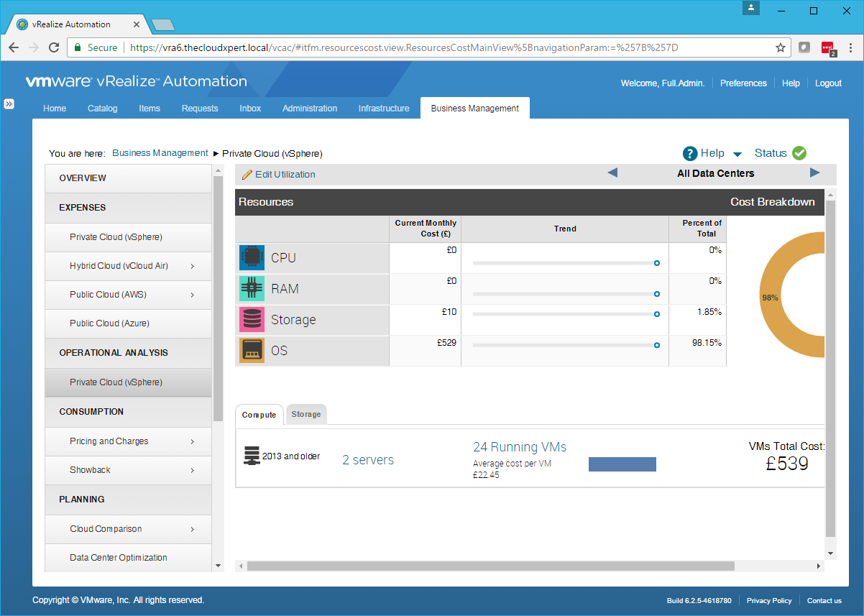Expand Hybrid Cloud (vCloud Air) submenu
This screenshot has width=864, height=616.
pos(193,266)
